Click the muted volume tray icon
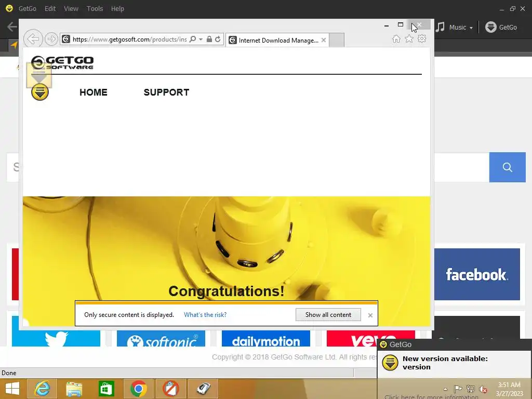The height and width of the screenshot is (399, 532). click(x=483, y=389)
